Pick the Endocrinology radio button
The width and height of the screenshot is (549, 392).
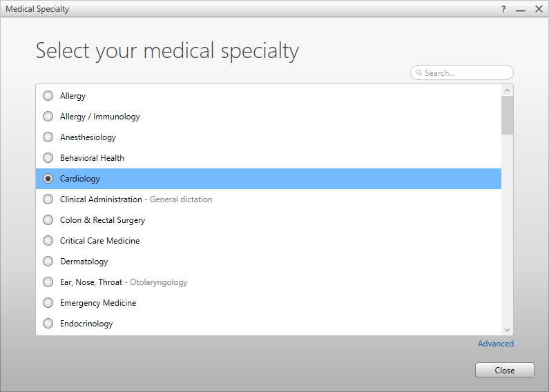(x=48, y=324)
